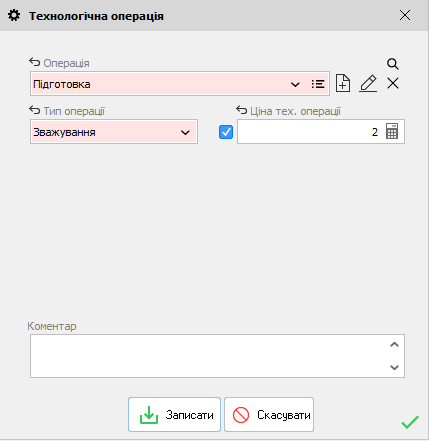Click the down arrow in the Коментар box

click(394, 367)
